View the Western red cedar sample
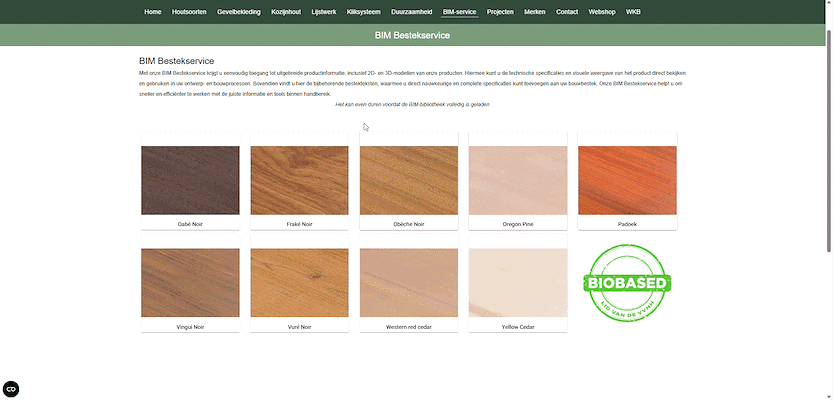 [x=408, y=283]
